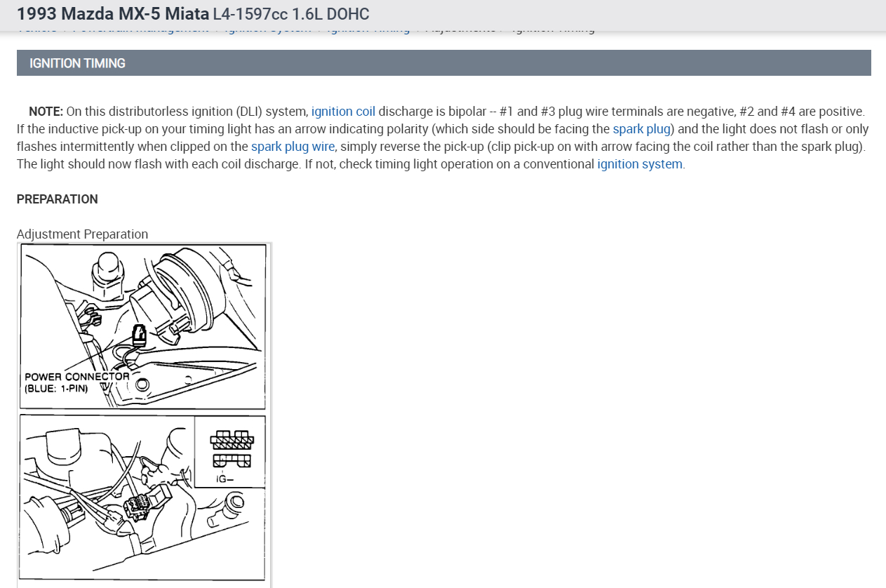
Task: Click the 'NOTE:' label in paragraph
Action: point(46,112)
